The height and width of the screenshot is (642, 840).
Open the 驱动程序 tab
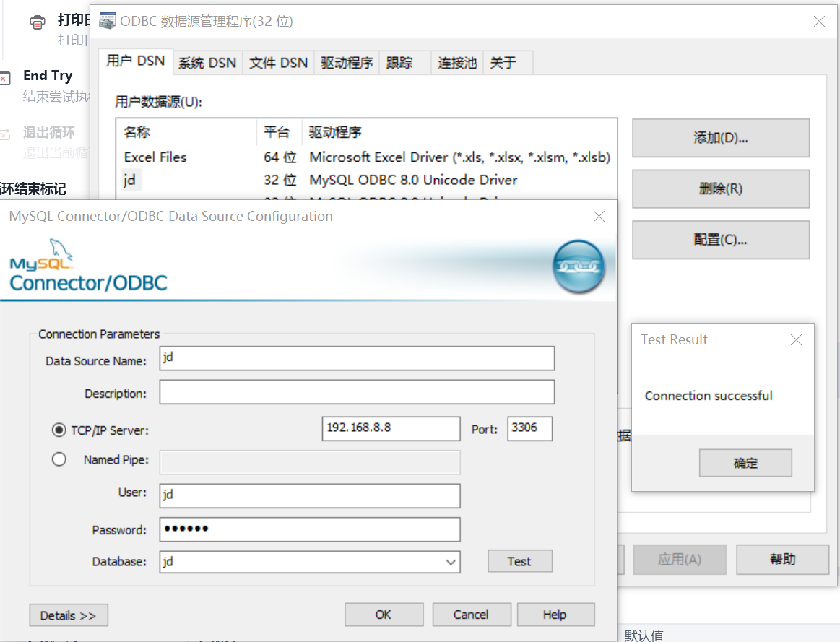[x=347, y=63]
